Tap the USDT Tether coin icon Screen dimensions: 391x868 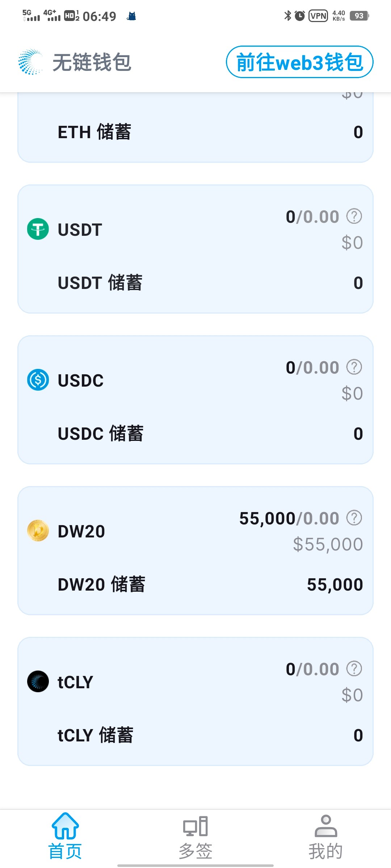click(x=38, y=229)
